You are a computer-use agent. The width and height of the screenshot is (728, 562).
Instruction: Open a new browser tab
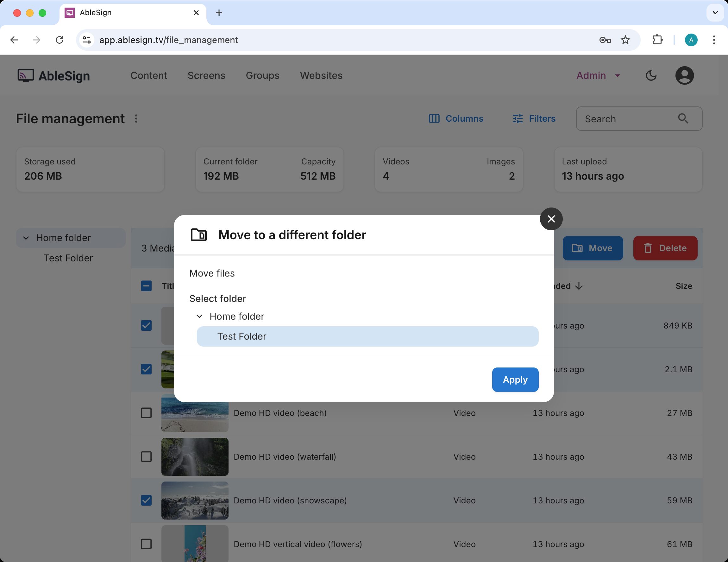[x=219, y=13]
